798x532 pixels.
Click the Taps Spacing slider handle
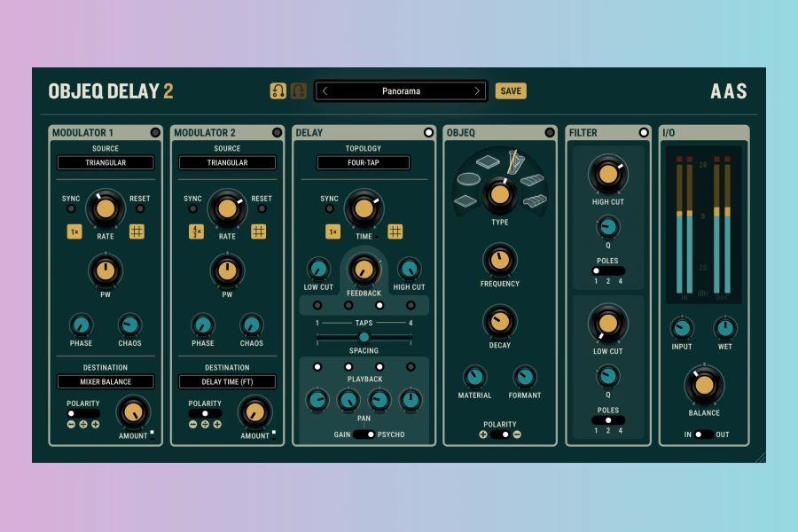[364, 337]
